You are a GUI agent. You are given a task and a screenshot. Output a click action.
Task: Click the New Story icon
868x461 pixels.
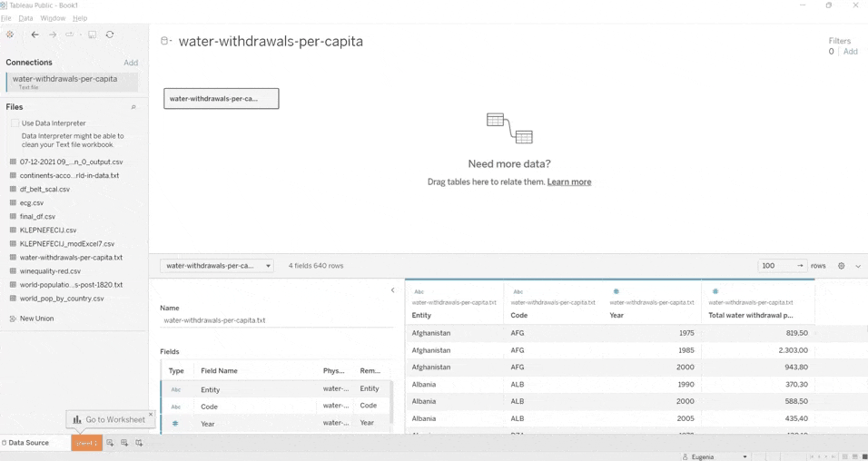click(x=139, y=443)
